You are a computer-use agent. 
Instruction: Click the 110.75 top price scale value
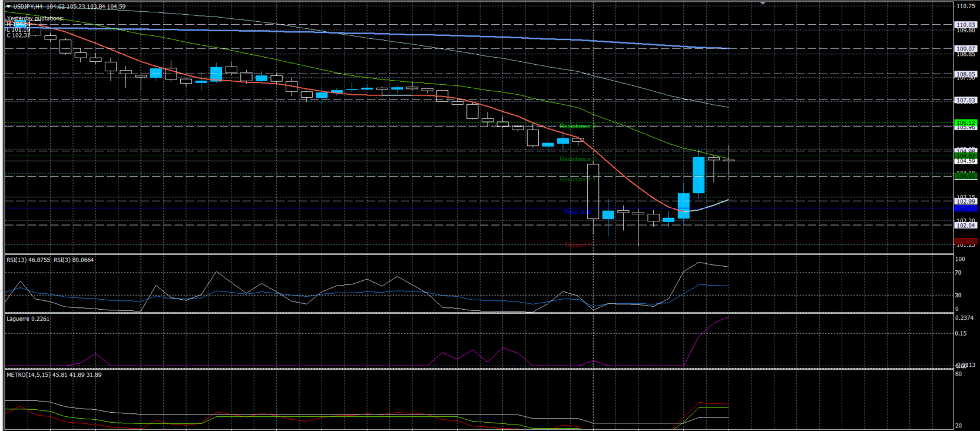pyautogui.click(x=966, y=6)
